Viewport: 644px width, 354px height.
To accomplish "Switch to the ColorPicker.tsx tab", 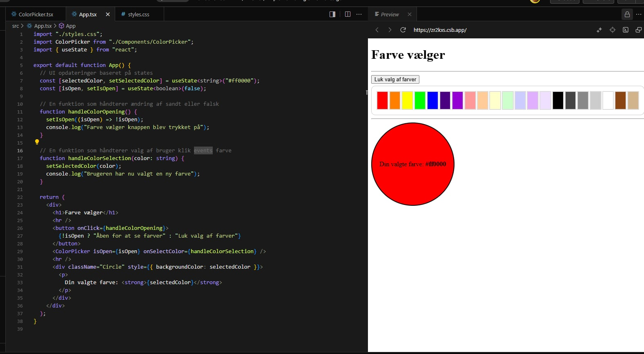I will [x=36, y=14].
